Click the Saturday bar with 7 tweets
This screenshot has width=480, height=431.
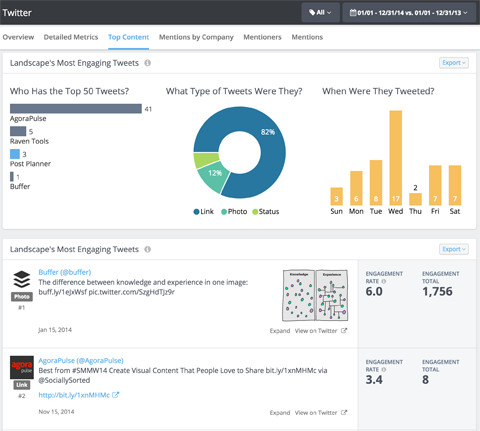[455, 185]
